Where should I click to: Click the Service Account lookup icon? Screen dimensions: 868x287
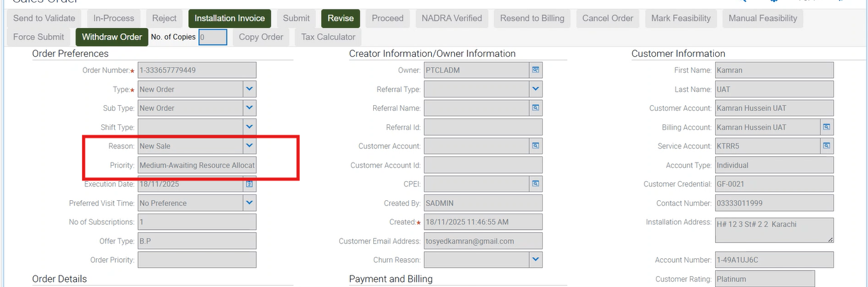click(x=826, y=146)
